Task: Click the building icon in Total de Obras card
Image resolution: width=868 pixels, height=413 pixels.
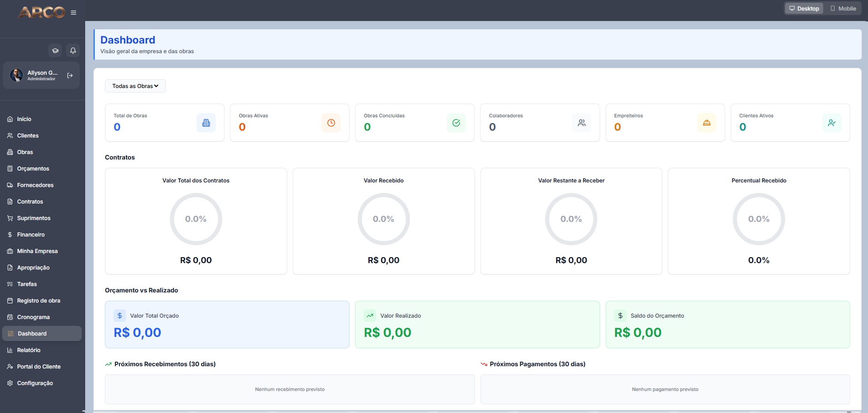Action: point(206,123)
